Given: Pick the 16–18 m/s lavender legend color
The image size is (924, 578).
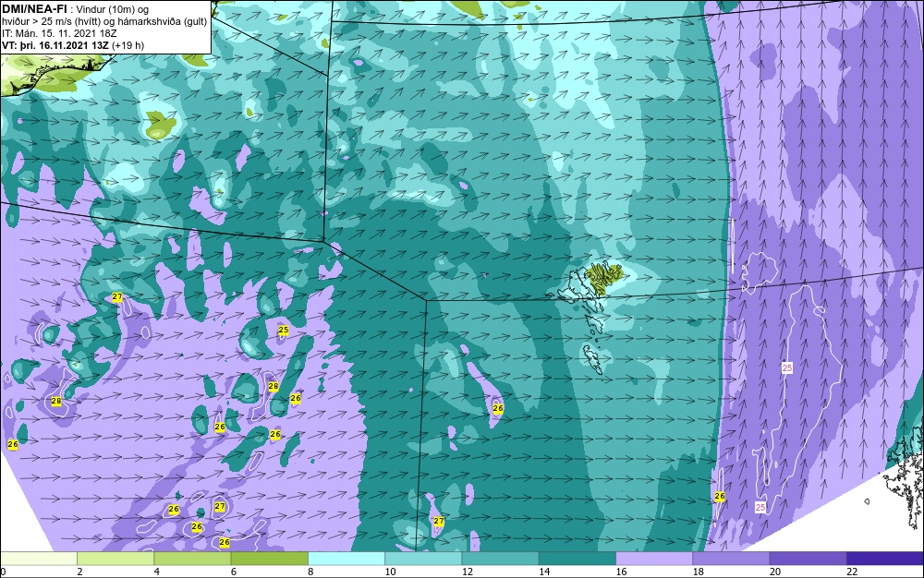Looking at the screenshot, I should (654, 558).
